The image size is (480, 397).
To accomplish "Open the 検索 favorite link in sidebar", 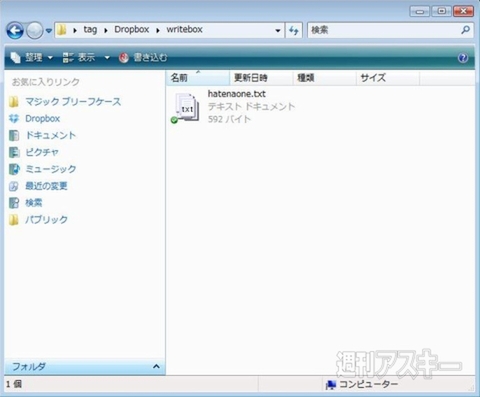I will click(x=34, y=203).
